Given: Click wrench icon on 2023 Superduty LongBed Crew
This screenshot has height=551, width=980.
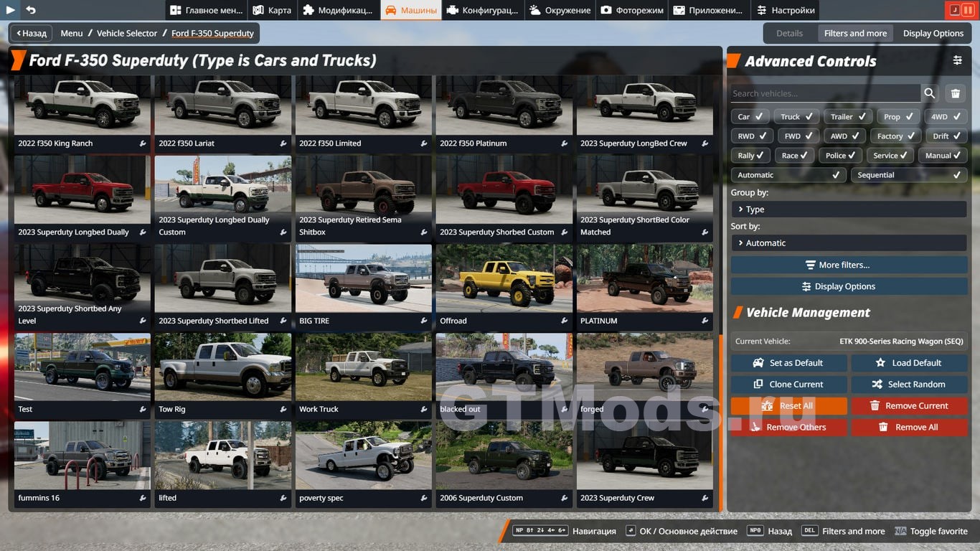Looking at the screenshot, I should [705, 143].
